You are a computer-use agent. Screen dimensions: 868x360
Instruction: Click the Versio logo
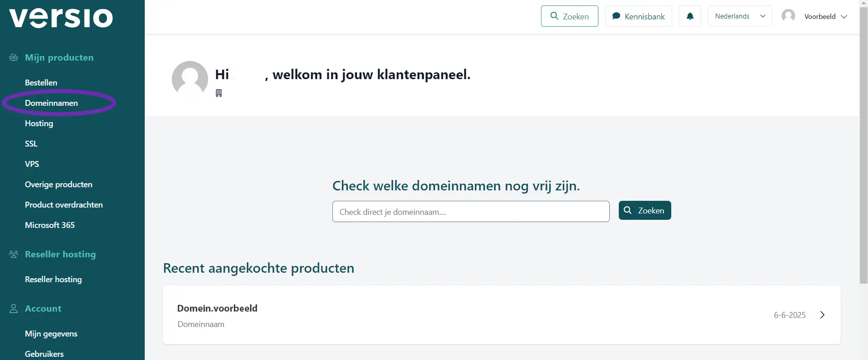tap(61, 18)
